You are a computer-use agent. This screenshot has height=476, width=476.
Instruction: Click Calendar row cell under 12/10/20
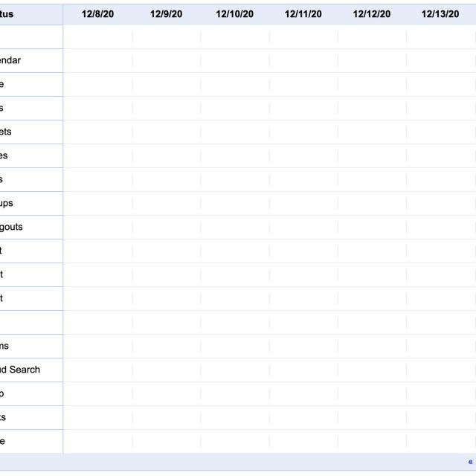click(234, 60)
